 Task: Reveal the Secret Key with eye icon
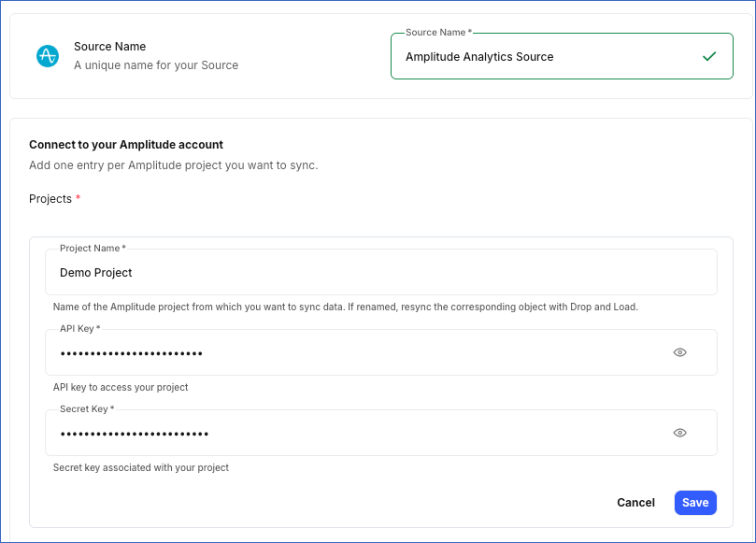coord(679,433)
